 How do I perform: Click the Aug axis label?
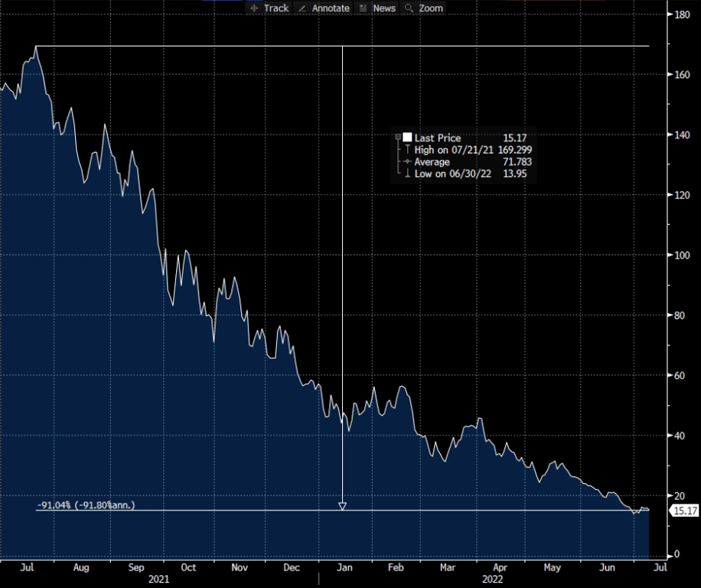pyautogui.click(x=81, y=567)
